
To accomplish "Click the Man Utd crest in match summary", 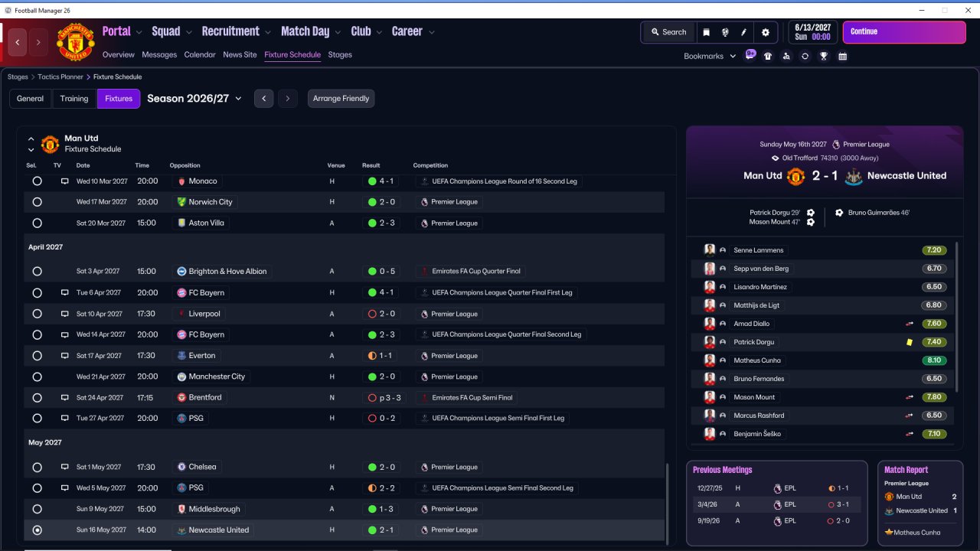I will pos(795,176).
